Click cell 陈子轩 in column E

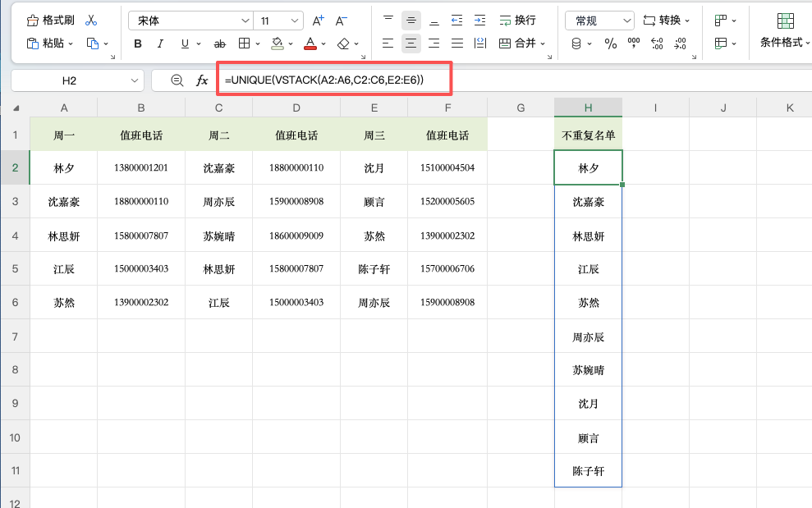coord(374,268)
